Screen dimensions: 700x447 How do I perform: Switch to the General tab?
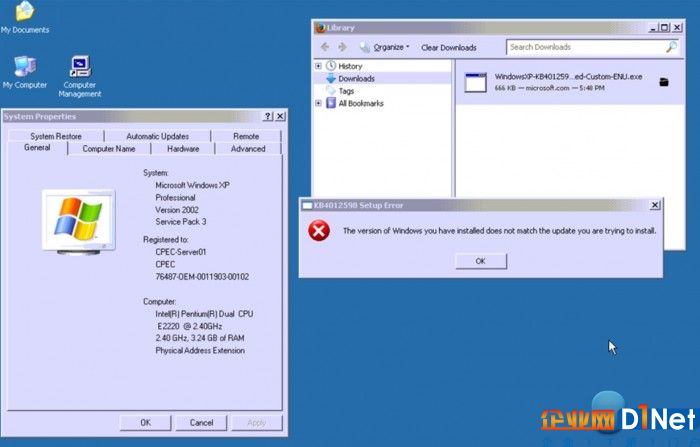coord(37,148)
